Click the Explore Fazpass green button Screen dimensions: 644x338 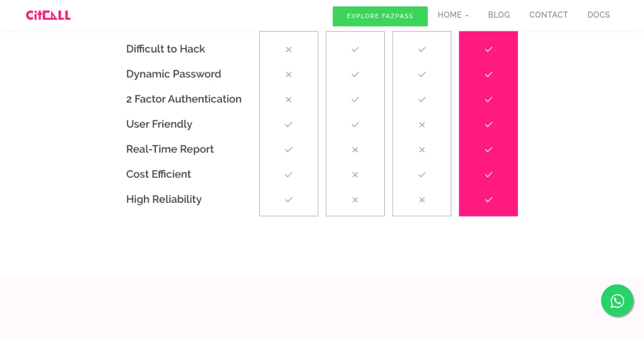click(380, 16)
